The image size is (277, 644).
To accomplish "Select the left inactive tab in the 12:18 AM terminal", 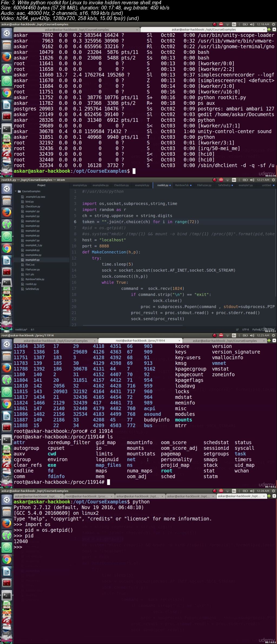I will click(77, 30).
